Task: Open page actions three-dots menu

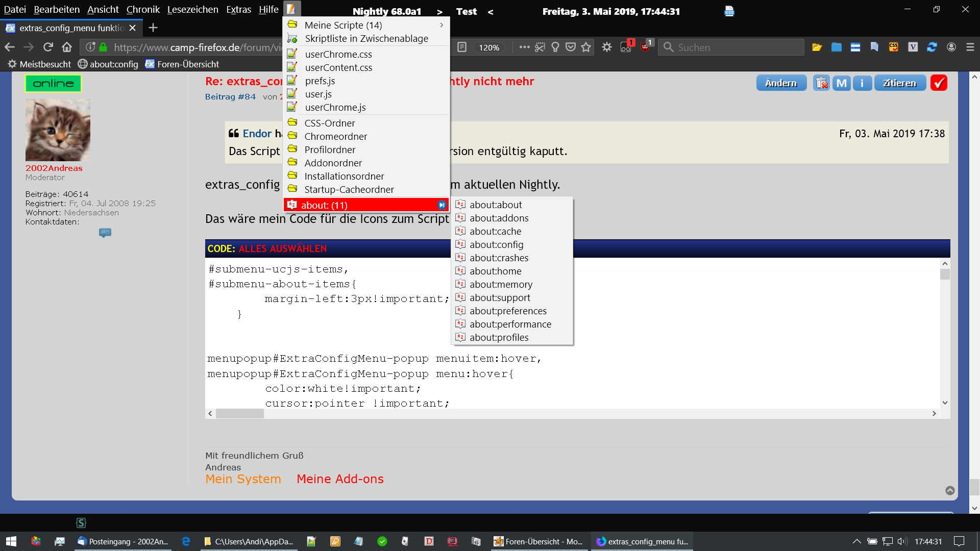Action: pos(524,47)
